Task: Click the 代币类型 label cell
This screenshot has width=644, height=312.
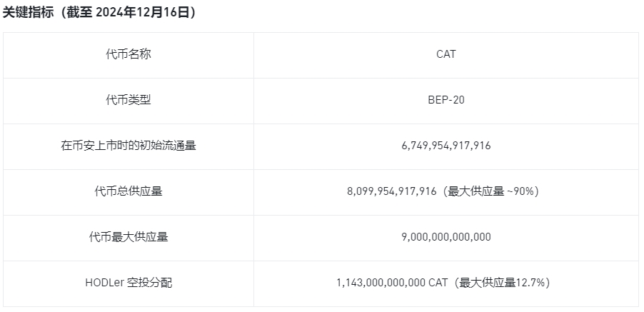Action: tap(129, 100)
